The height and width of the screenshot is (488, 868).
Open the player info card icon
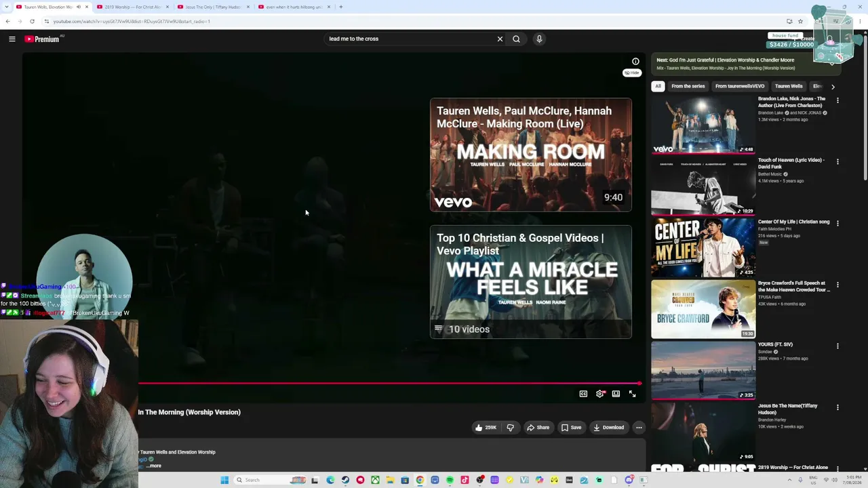pyautogui.click(x=635, y=62)
